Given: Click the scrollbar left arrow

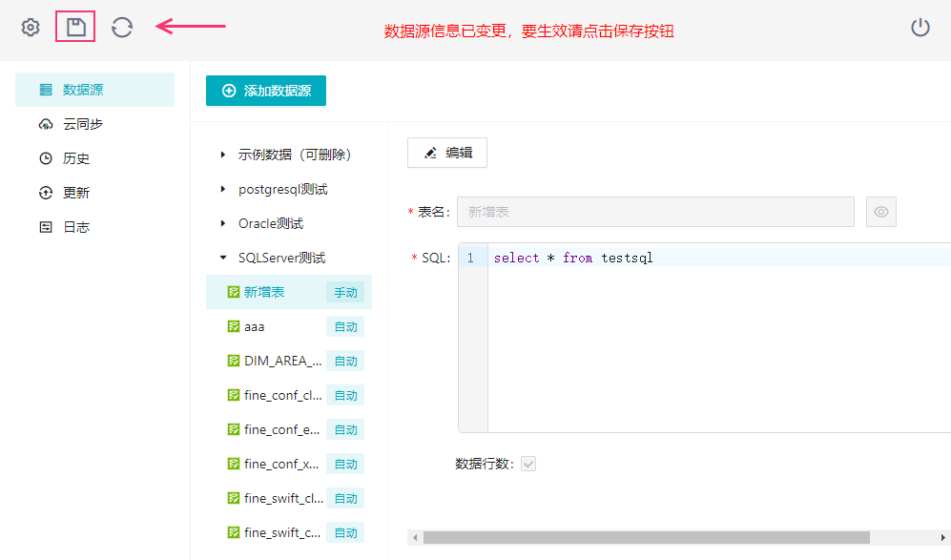Looking at the screenshot, I should click(415, 537).
